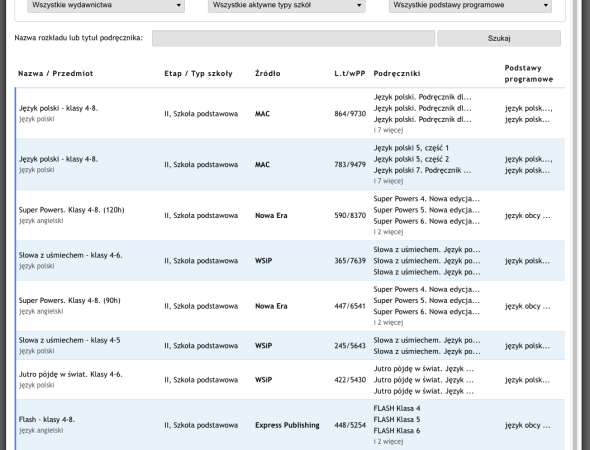Click the Źródło column header
This screenshot has height=450, width=590.
[x=268, y=73]
